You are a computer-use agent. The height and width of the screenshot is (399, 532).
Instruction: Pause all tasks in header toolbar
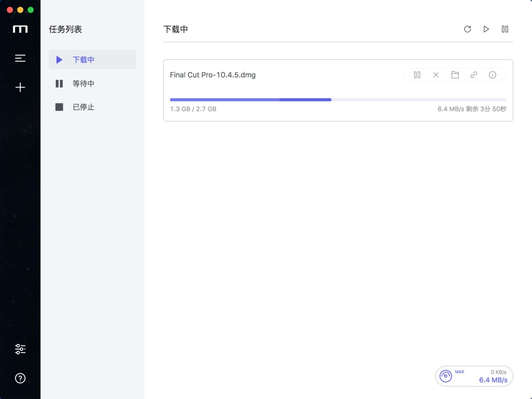pyautogui.click(x=505, y=29)
